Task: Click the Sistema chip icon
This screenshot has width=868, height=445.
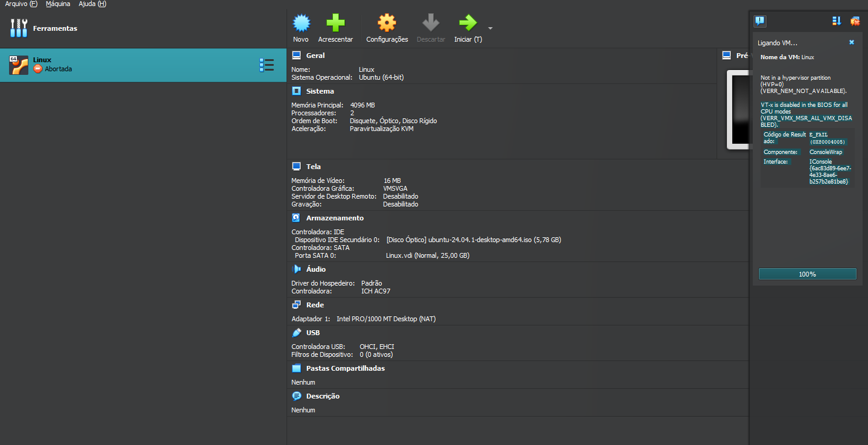Action: click(296, 91)
